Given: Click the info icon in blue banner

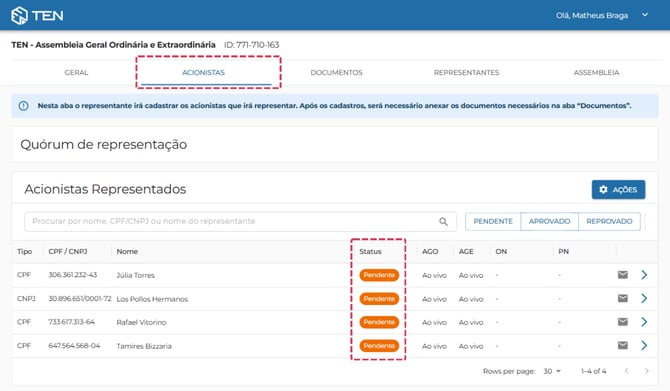Looking at the screenshot, I should click(x=24, y=106).
